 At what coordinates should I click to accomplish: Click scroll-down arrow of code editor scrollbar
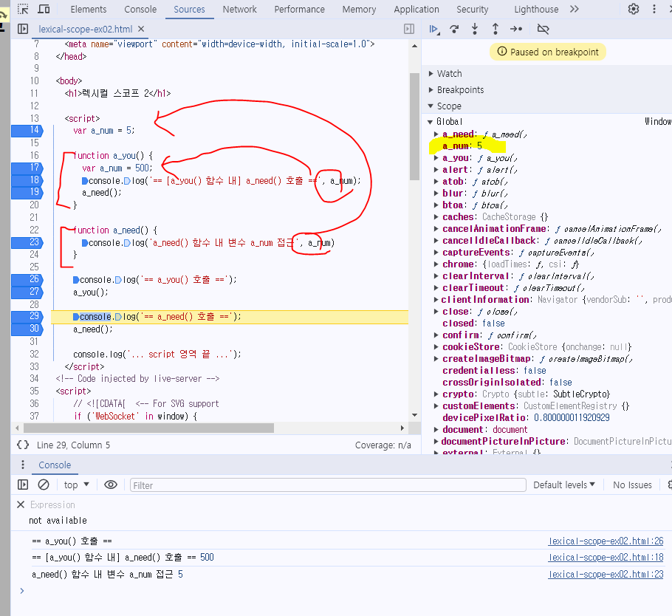tap(414, 415)
